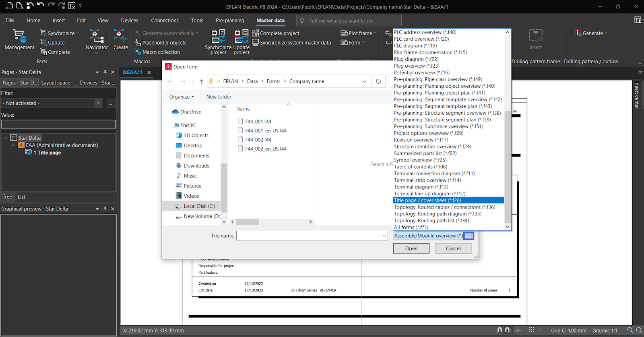Click the Open button
644x337 pixels.
(x=411, y=248)
